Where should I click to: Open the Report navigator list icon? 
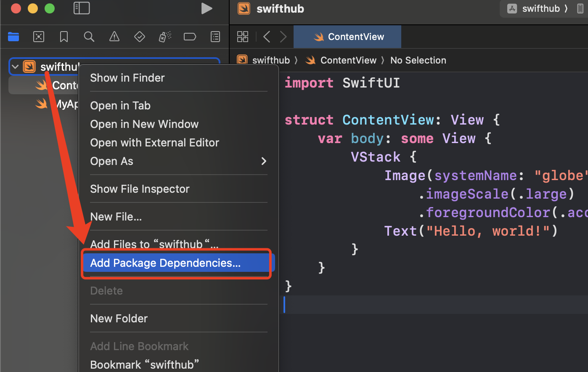(215, 37)
